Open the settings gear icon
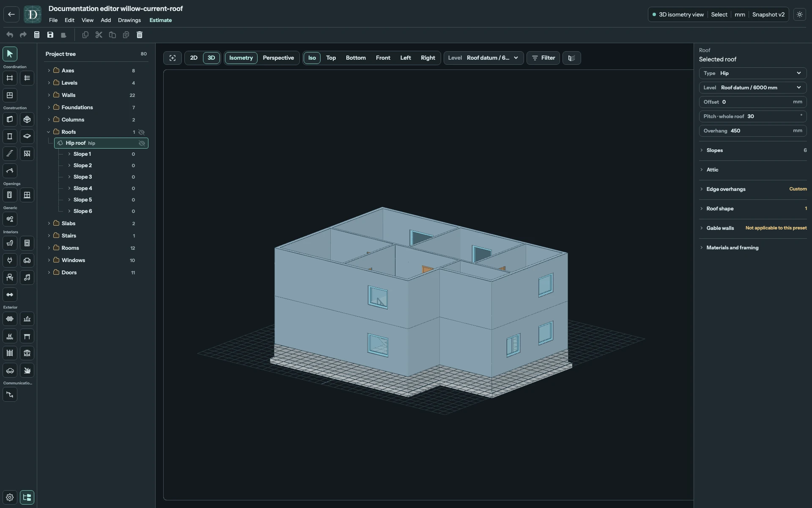This screenshot has width=812, height=508. coord(10,497)
